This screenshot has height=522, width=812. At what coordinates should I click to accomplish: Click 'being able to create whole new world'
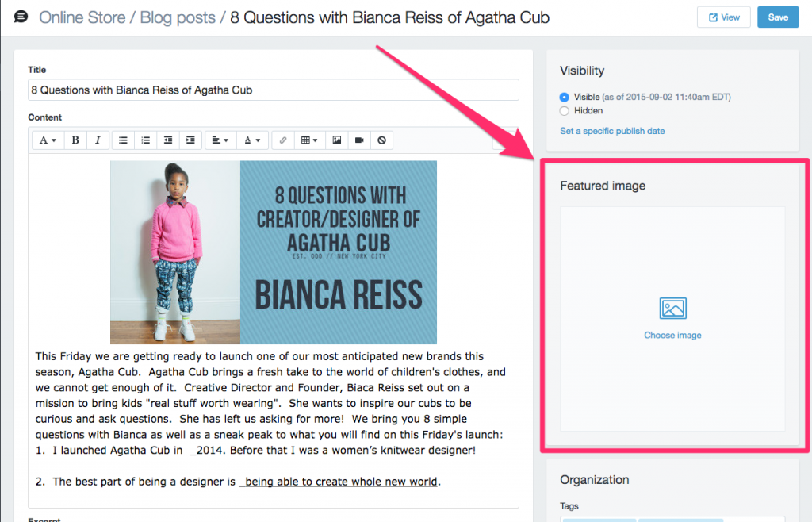(x=339, y=482)
